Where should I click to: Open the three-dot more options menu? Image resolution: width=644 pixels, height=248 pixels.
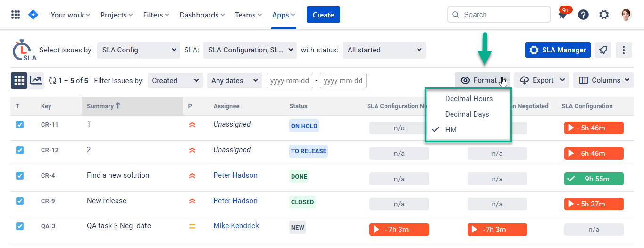[x=624, y=50]
